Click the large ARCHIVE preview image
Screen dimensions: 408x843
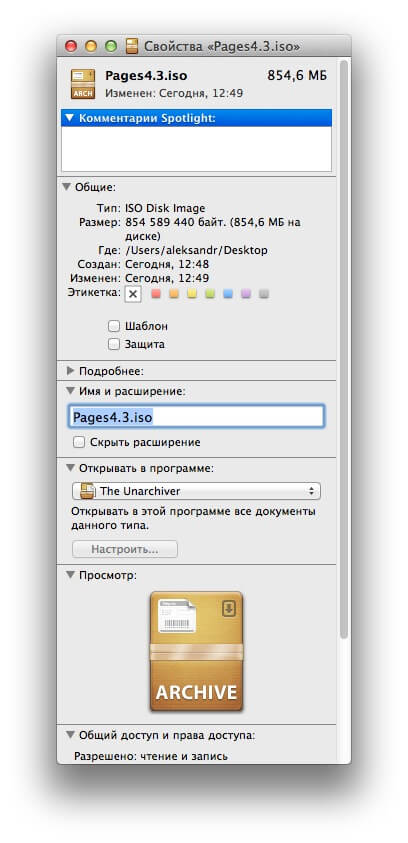[196, 651]
